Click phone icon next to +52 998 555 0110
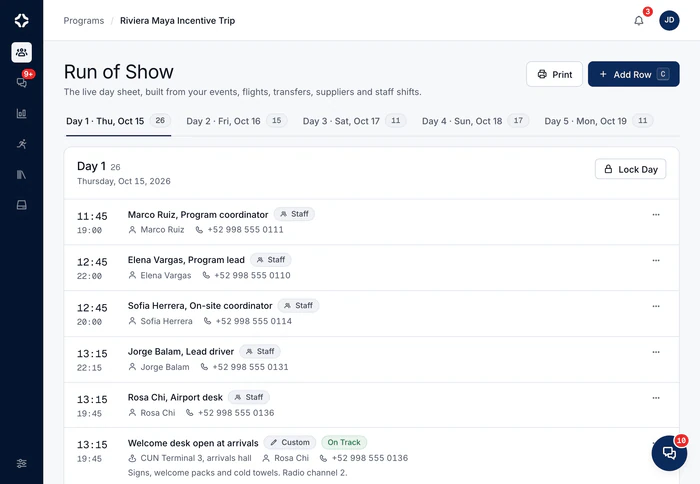The width and height of the screenshot is (700, 484). click(x=206, y=275)
